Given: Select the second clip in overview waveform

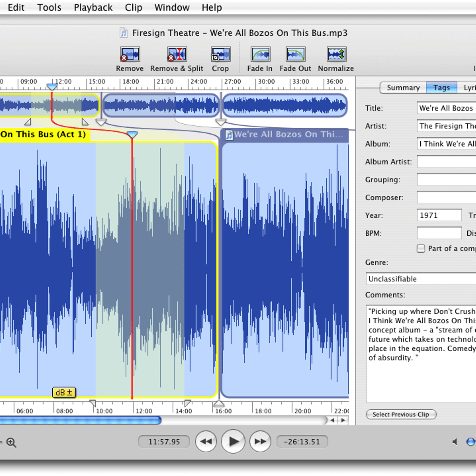Looking at the screenshot, I should 161,105.
